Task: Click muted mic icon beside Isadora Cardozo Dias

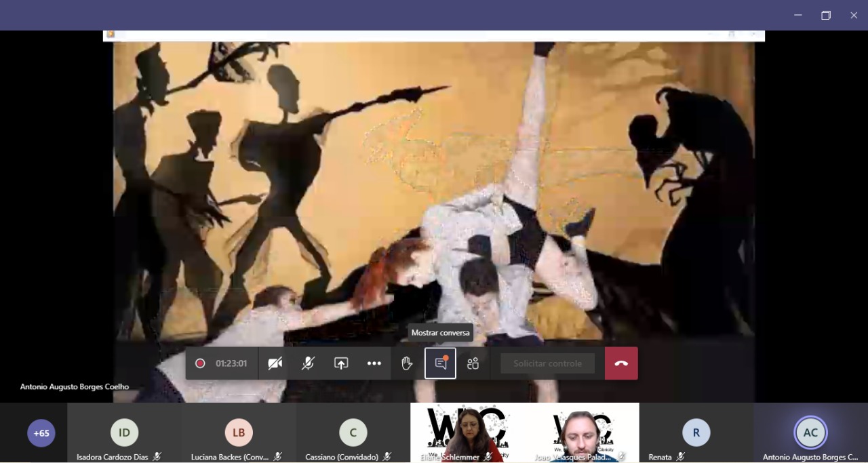Action: point(157,457)
